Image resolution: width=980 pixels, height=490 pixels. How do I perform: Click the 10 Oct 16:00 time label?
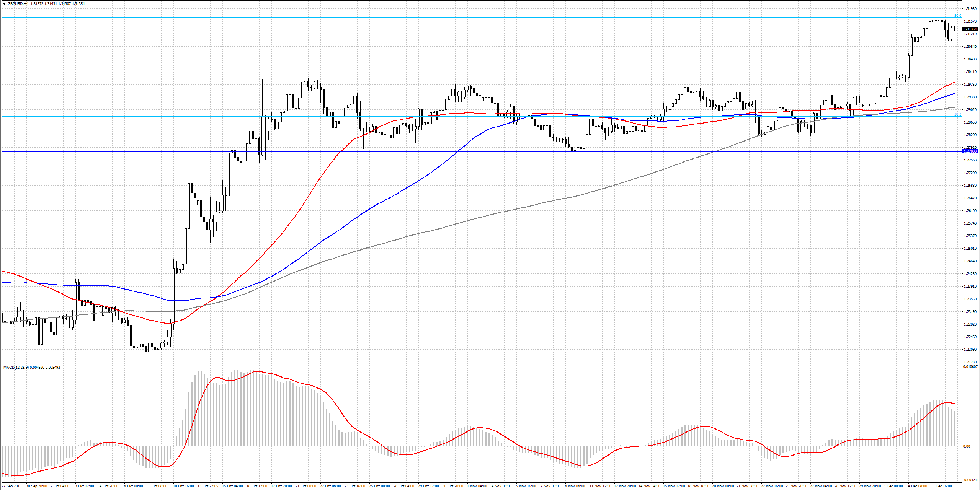[184, 486]
